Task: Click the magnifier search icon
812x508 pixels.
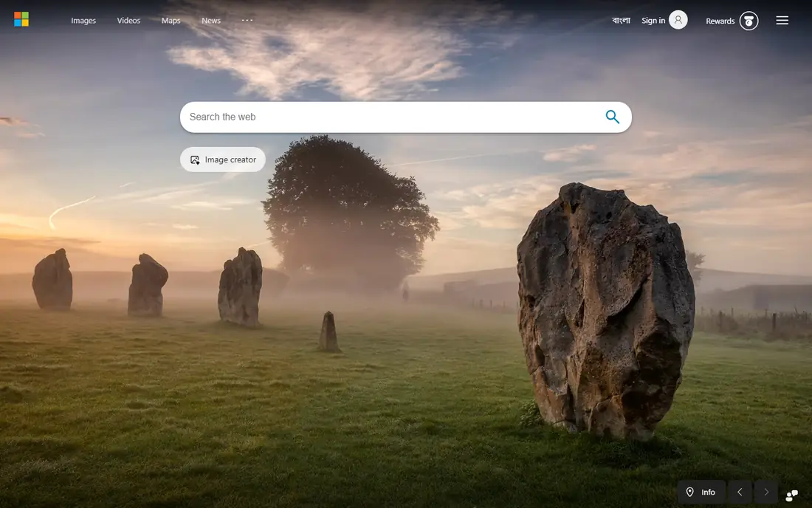Action: pos(612,117)
